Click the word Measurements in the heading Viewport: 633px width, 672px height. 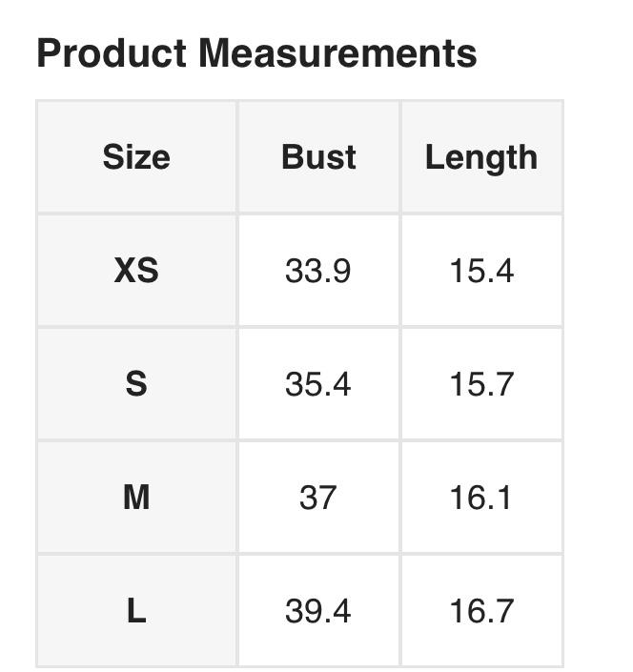pyautogui.click(x=337, y=53)
